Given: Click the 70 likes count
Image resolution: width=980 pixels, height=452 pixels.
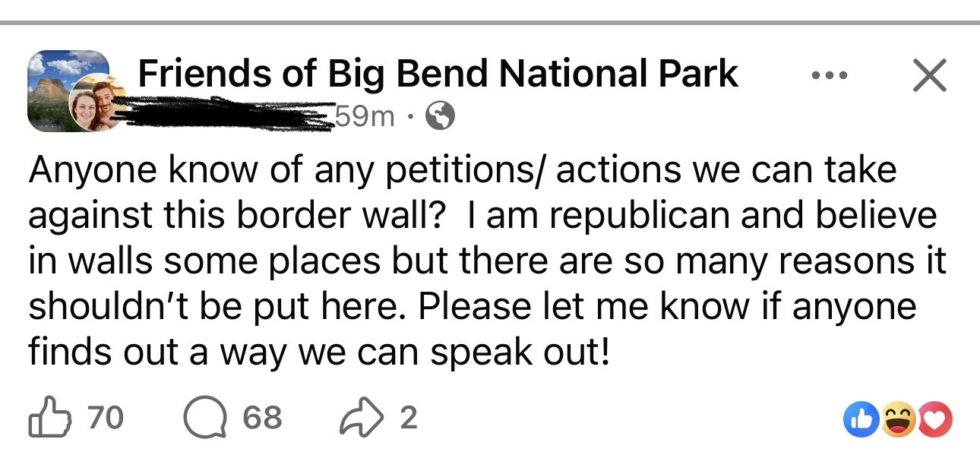Looking at the screenshot, I should [105, 418].
